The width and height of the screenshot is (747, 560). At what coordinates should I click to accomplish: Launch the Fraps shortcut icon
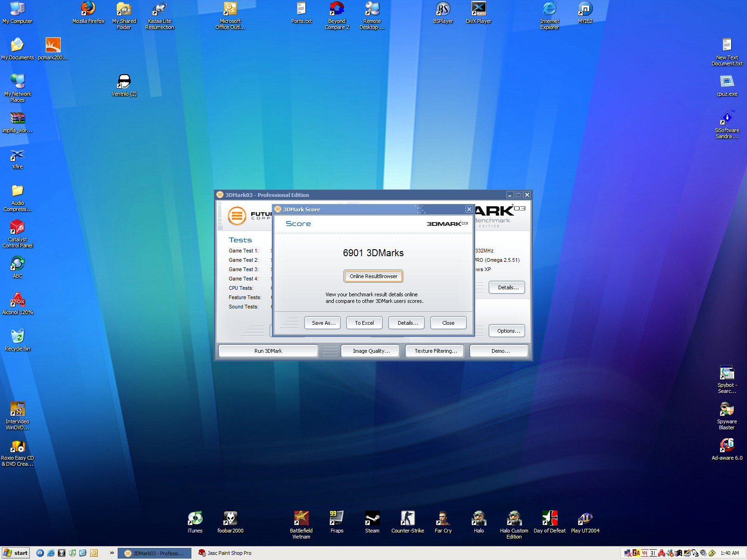[x=337, y=522]
